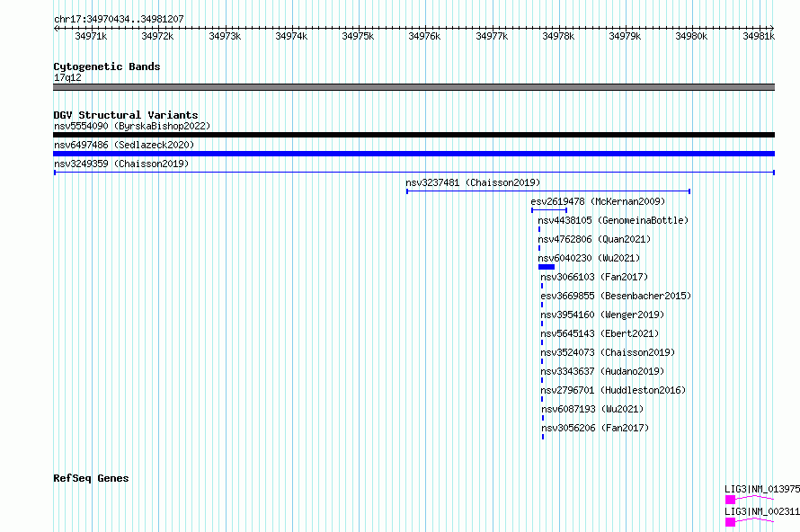Open the LIG3|NM_013975 gene label
800x532 pixels.
762,489
